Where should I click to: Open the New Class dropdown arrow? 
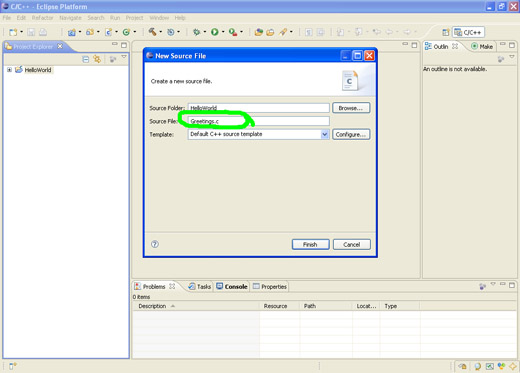(135, 32)
